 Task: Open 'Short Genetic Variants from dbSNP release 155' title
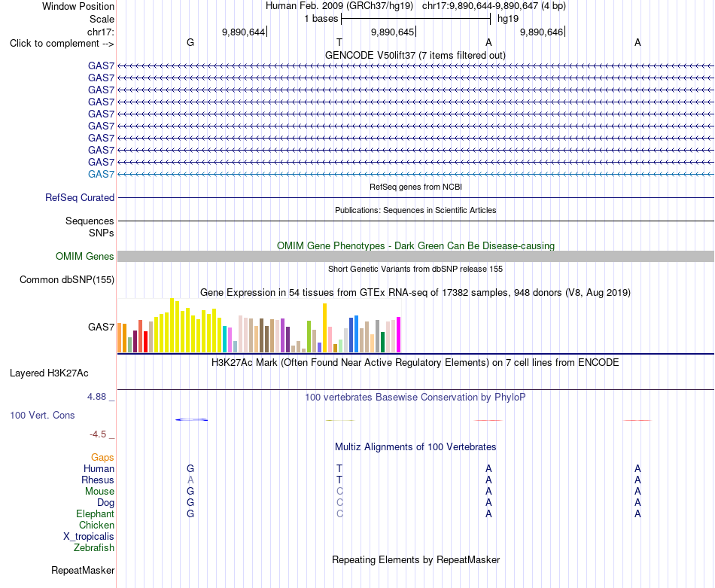(x=415, y=269)
